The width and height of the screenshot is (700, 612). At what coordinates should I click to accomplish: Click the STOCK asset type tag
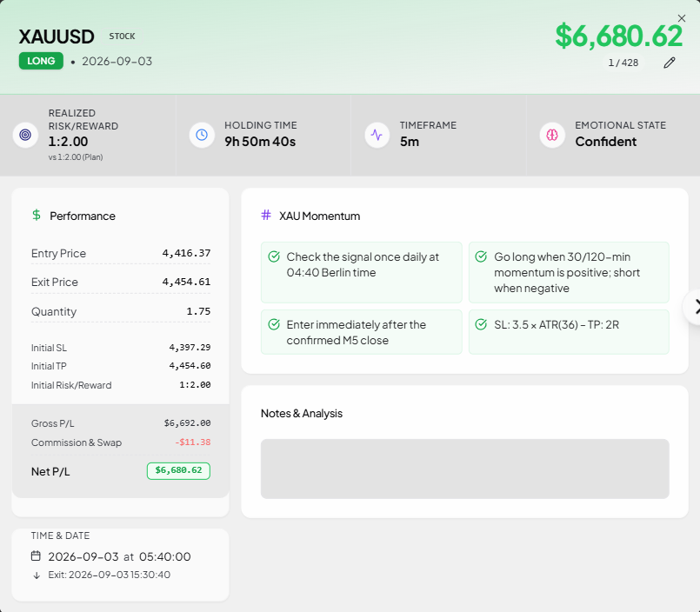(122, 37)
